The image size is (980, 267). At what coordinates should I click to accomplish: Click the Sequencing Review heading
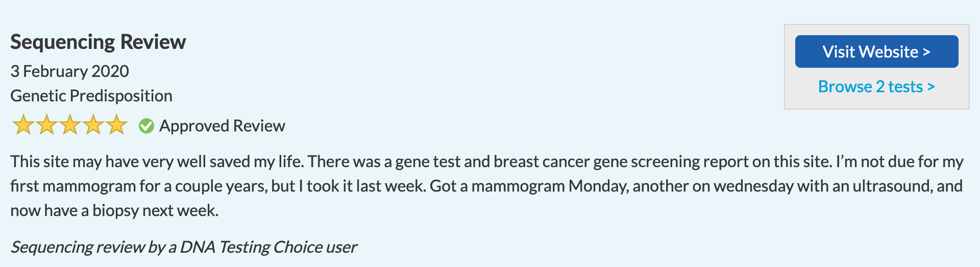98,42
